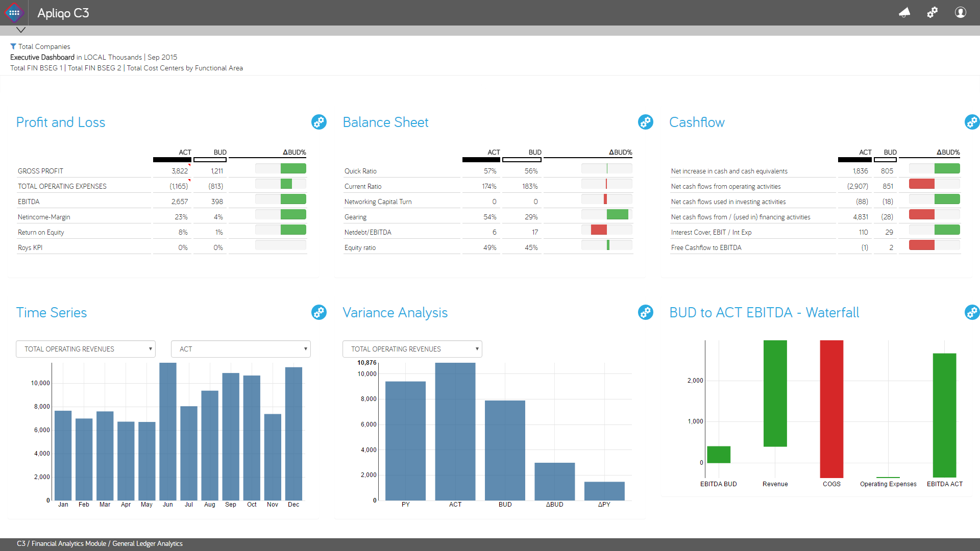Open Balance Sheet widget settings gear
Image resolution: width=980 pixels, height=551 pixels.
pyautogui.click(x=646, y=122)
